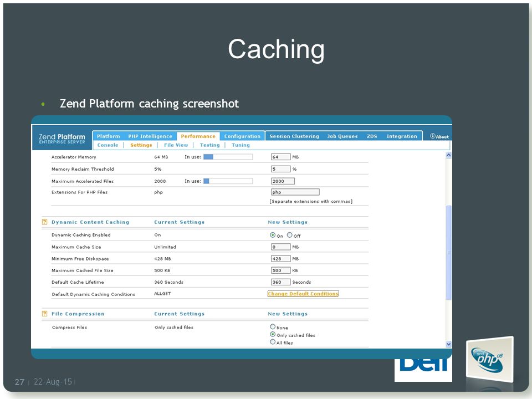
Task: Click the Accelerator Memory label
Action: (x=74, y=157)
